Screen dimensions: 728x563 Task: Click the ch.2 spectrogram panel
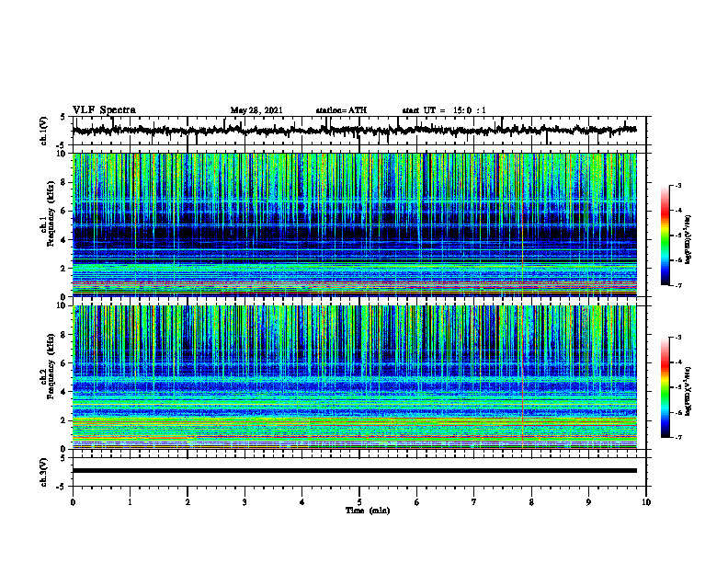(x=354, y=377)
